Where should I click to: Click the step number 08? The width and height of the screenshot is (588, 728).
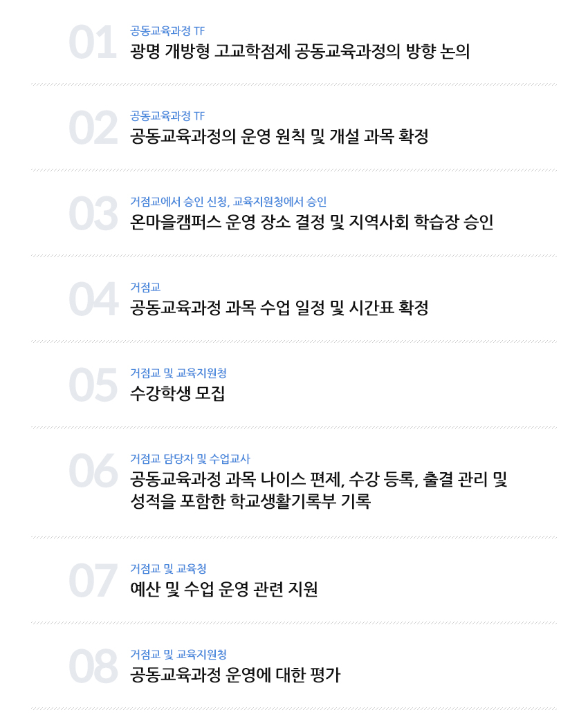coord(93,667)
